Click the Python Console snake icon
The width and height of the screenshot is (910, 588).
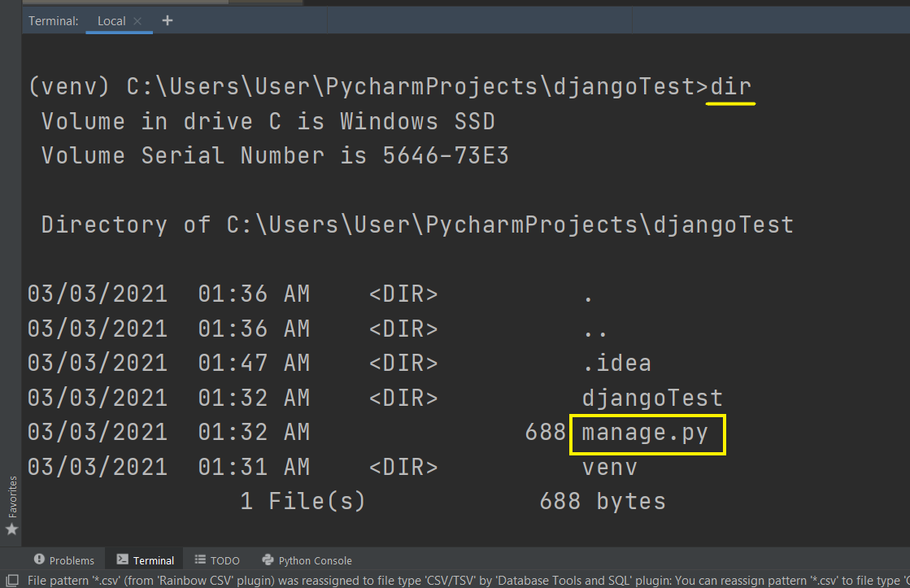[x=268, y=560]
